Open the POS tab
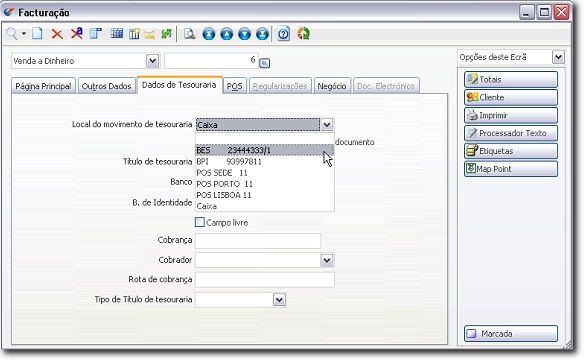The width and height of the screenshot is (584, 360). [x=235, y=86]
